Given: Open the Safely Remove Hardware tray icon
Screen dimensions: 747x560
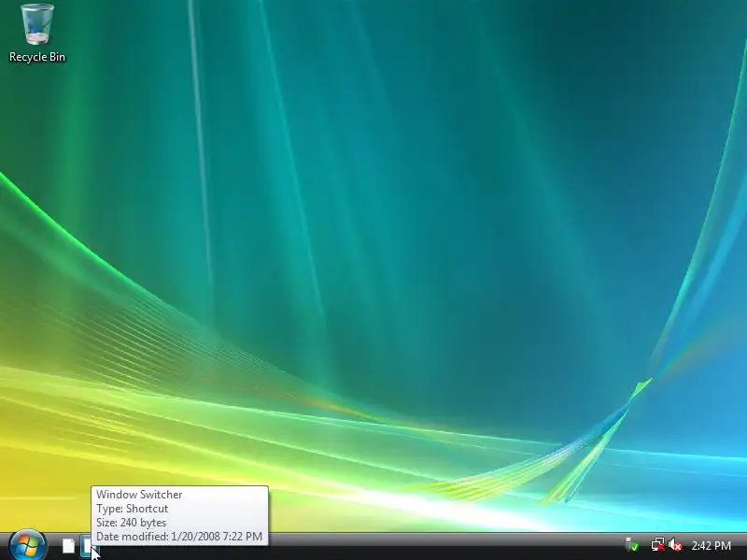Looking at the screenshot, I should pos(632,545).
